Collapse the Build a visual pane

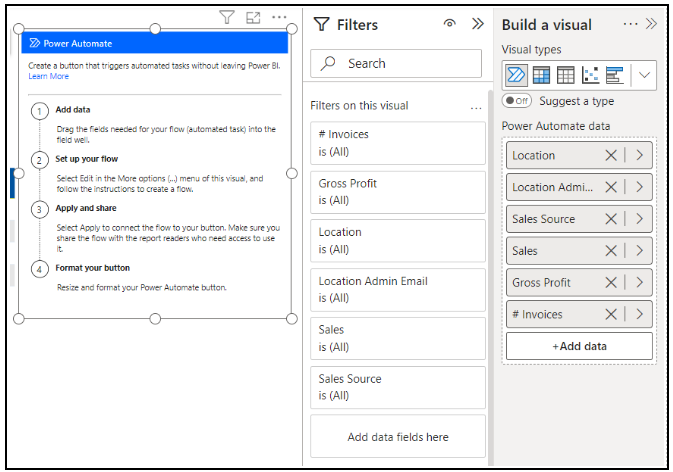651,24
